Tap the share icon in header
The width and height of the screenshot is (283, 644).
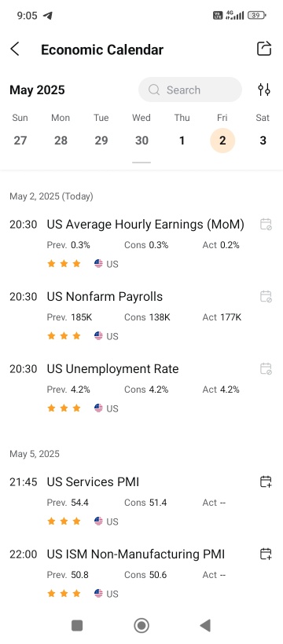pyautogui.click(x=264, y=49)
